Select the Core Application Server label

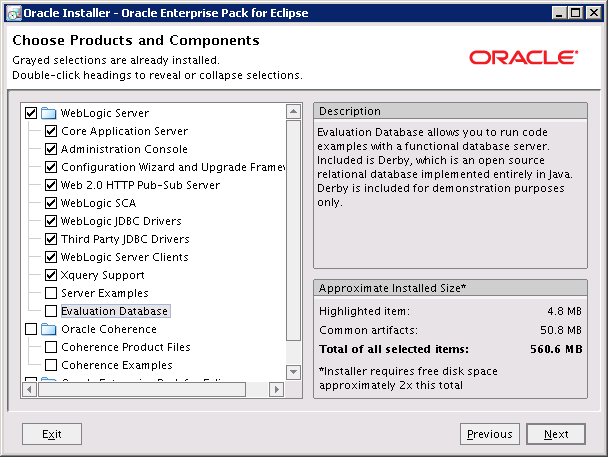point(124,131)
